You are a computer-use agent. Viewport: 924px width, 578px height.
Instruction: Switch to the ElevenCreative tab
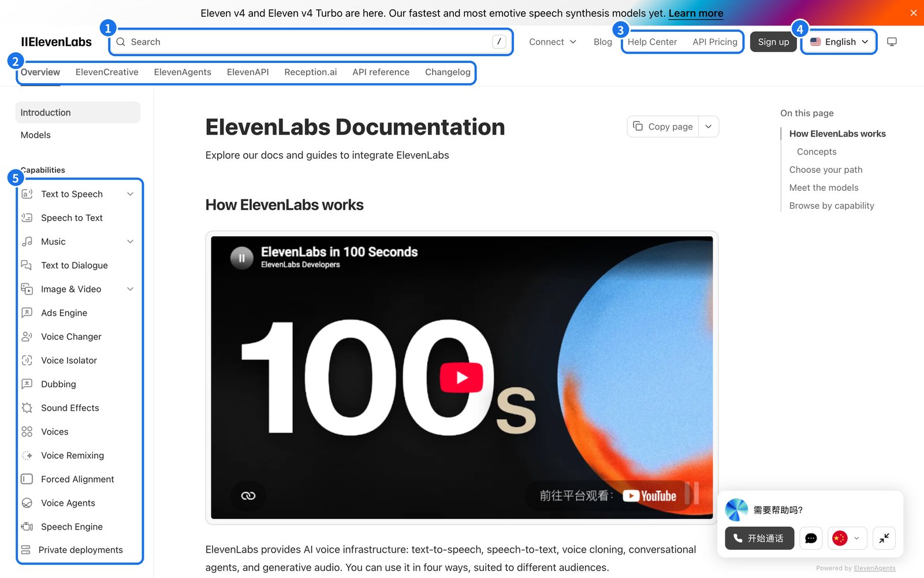click(x=107, y=72)
